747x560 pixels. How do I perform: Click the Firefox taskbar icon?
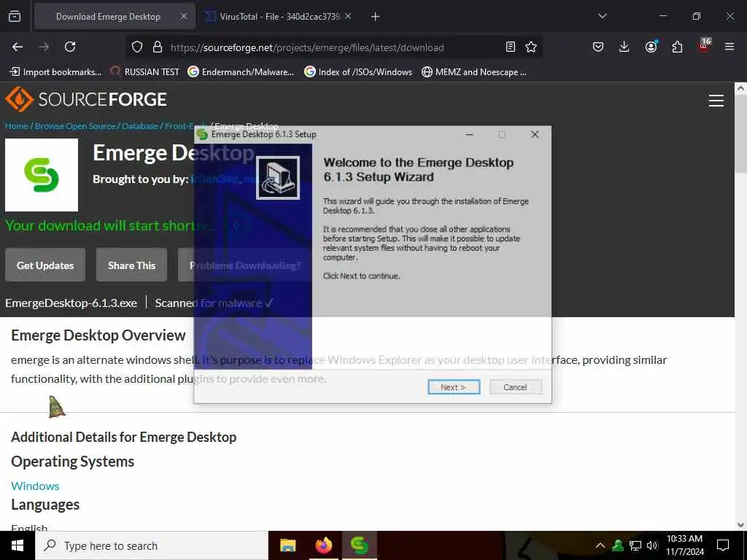click(323, 545)
